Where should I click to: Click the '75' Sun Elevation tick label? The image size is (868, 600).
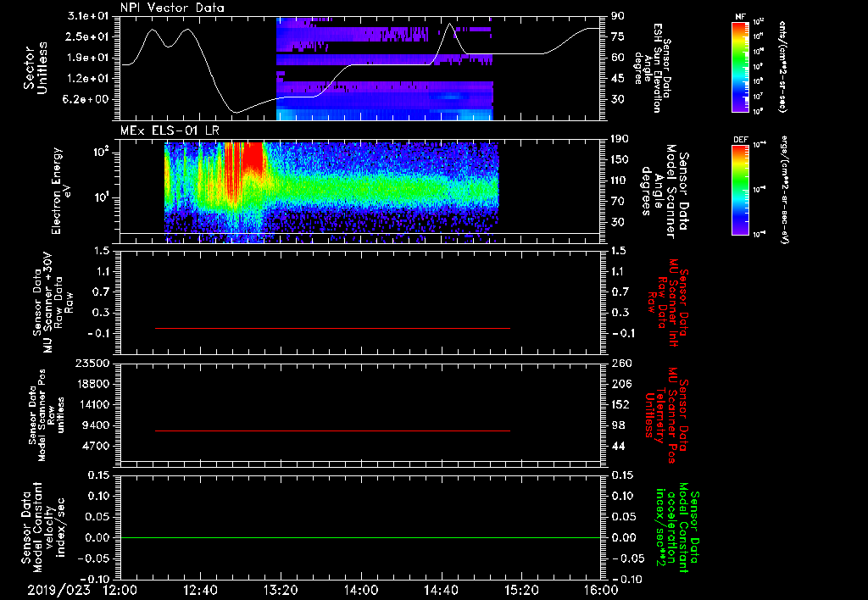tap(618, 36)
